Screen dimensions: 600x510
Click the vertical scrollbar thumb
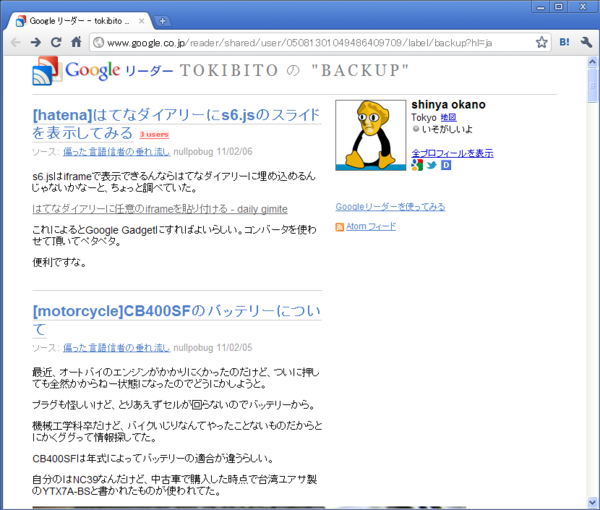[592, 85]
